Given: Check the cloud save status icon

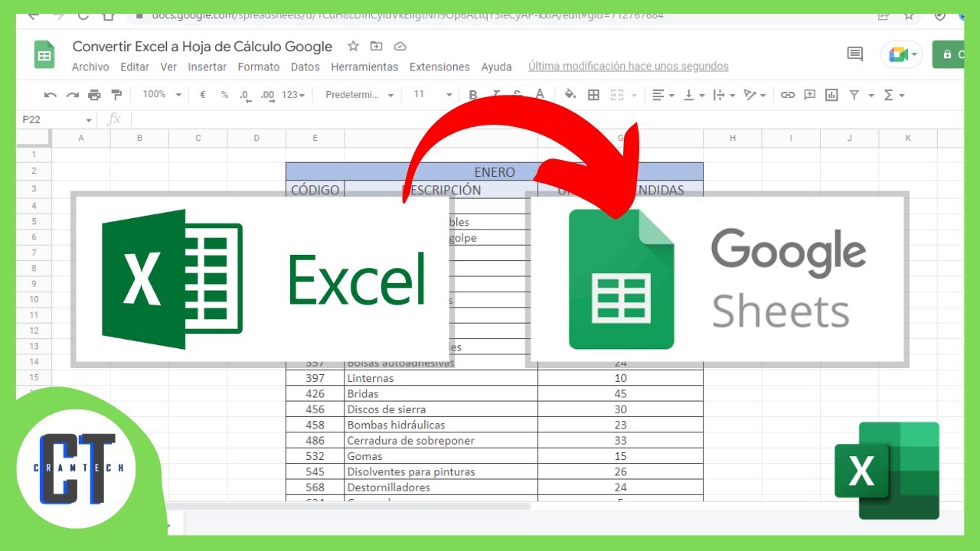Looking at the screenshot, I should point(399,46).
